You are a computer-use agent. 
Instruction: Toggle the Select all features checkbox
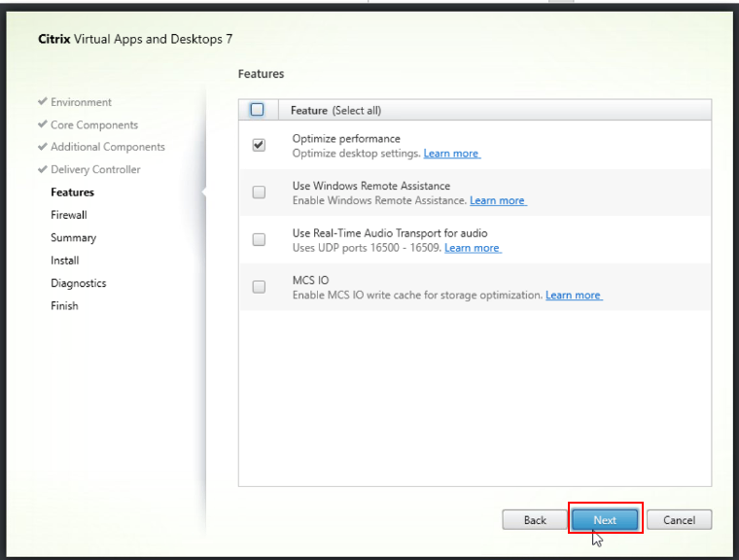pos(258,110)
